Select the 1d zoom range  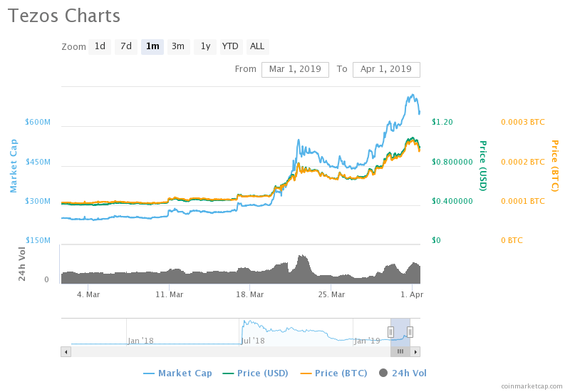pyautogui.click(x=100, y=46)
